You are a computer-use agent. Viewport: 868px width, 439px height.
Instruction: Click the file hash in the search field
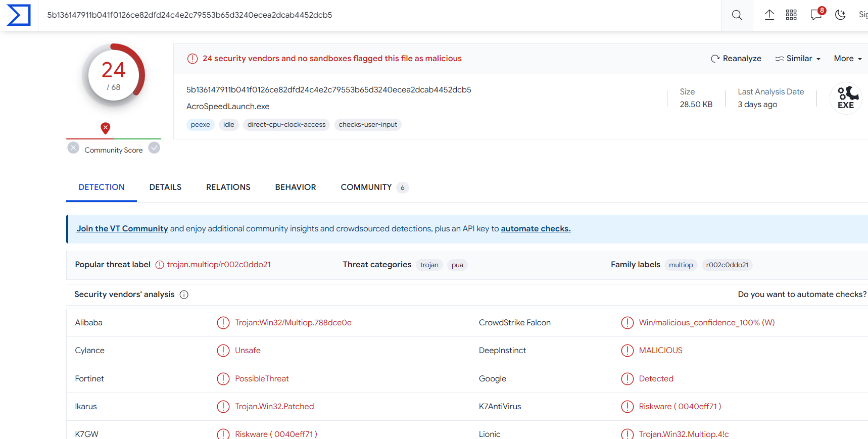[189, 15]
